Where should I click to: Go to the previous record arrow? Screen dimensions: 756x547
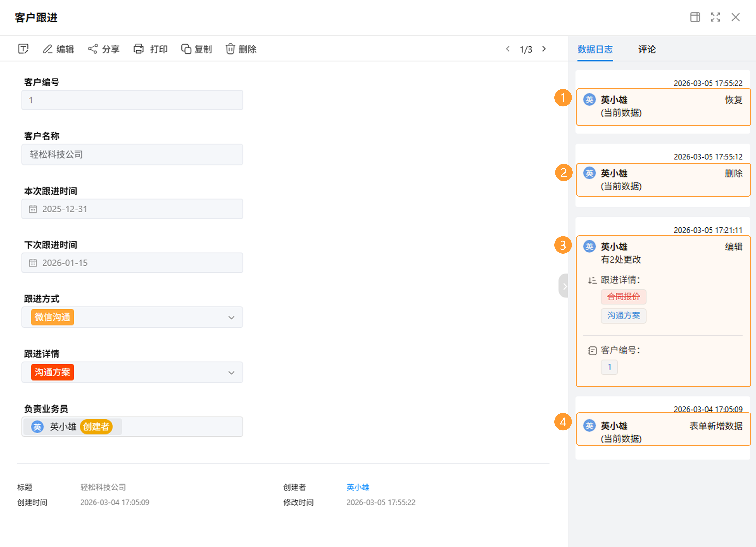point(508,49)
